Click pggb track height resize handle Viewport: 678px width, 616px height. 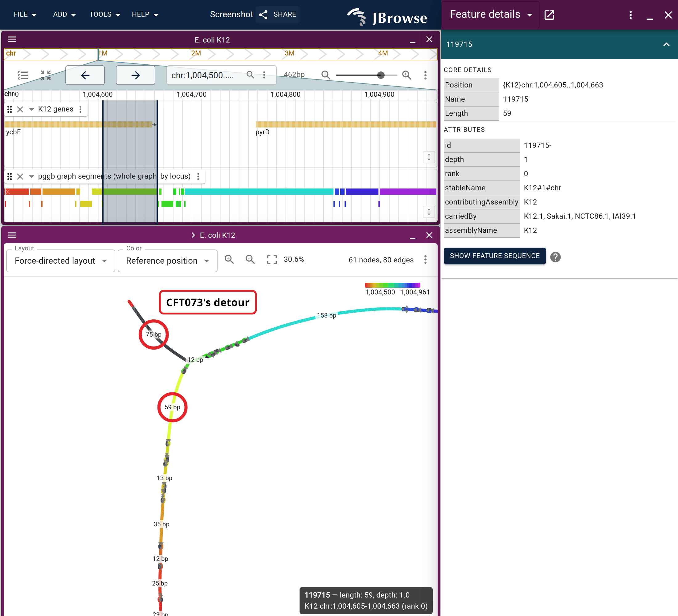pos(429,212)
